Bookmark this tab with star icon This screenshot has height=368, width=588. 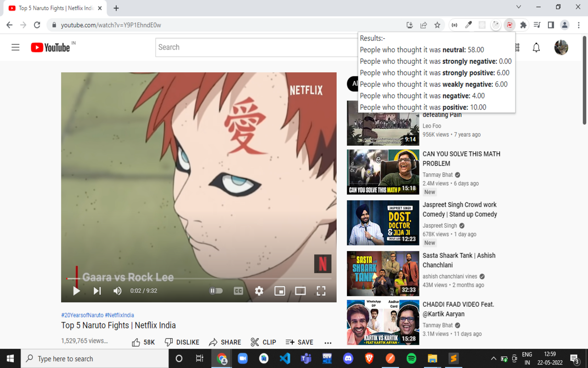coord(437,25)
